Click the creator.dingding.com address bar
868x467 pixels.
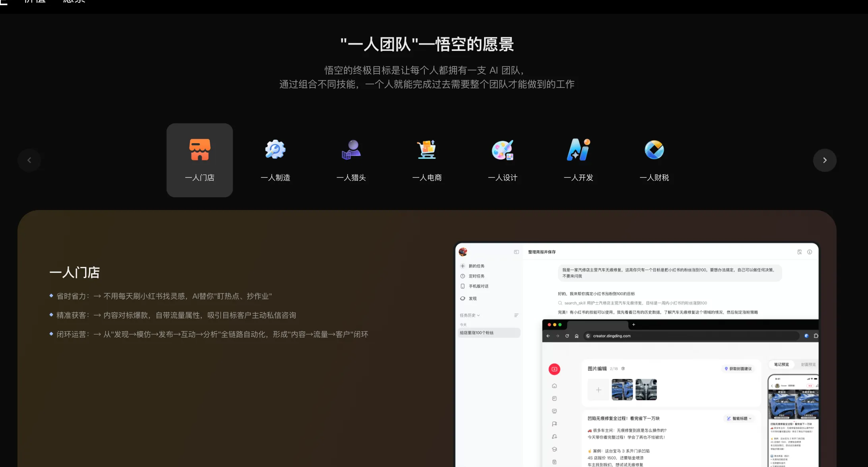(x=692, y=336)
